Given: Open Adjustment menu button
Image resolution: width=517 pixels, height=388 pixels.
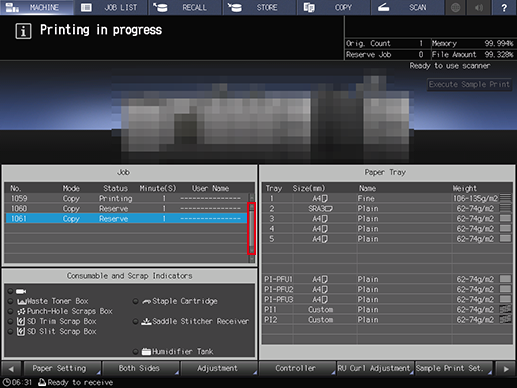Looking at the screenshot, I should [219, 368].
